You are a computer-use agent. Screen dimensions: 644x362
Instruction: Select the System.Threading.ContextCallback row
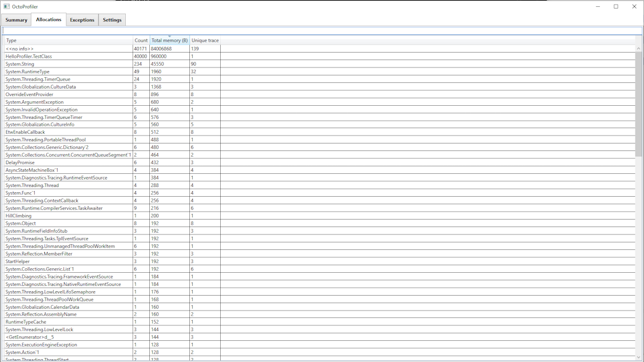point(320,201)
